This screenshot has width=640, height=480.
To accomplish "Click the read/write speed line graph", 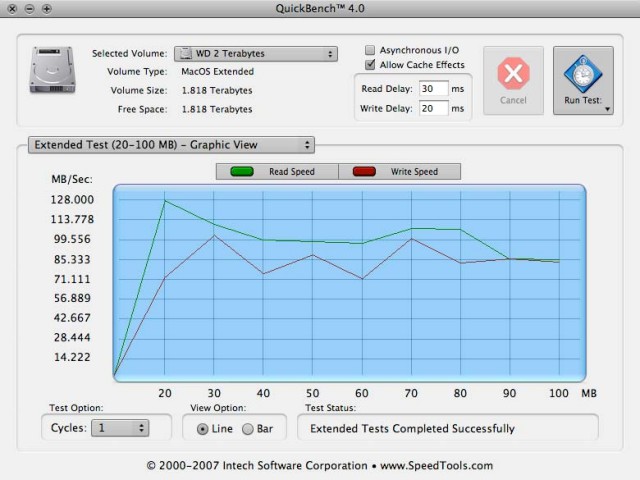I will pos(349,283).
